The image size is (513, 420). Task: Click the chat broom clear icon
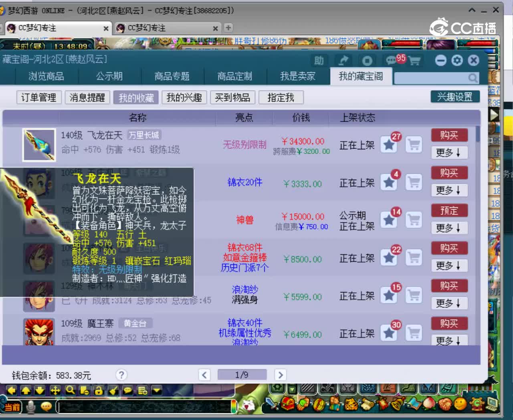coord(113,390)
